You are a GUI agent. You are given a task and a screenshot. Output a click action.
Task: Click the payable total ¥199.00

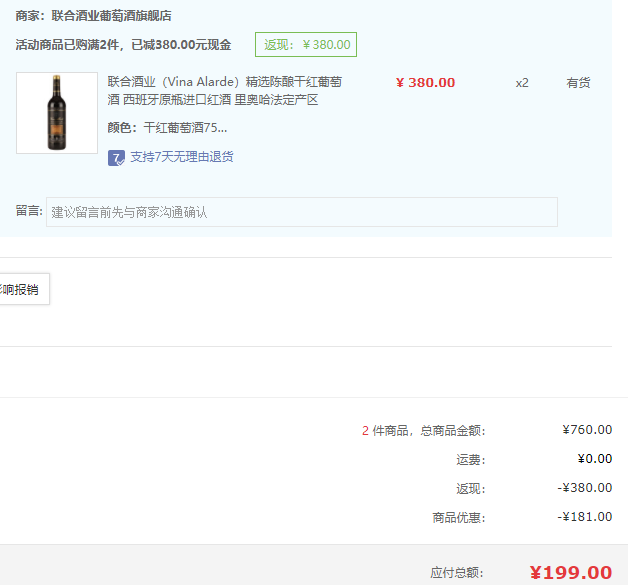pyautogui.click(x=571, y=572)
